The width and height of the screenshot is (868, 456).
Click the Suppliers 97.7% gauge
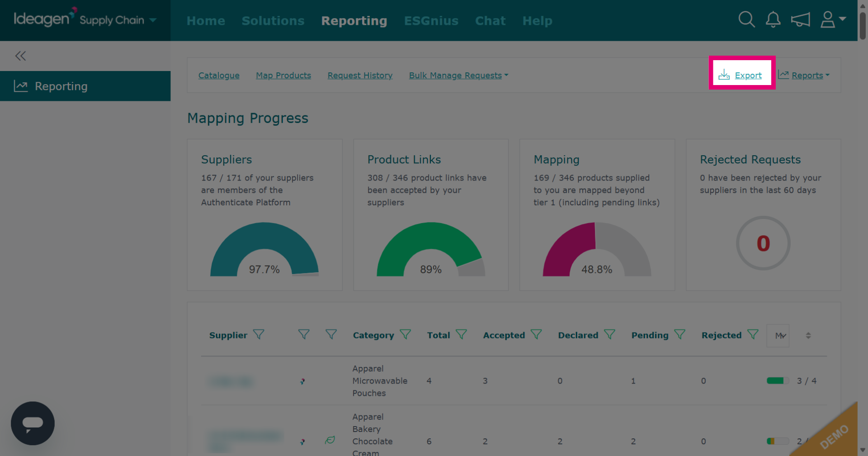pyautogui.click(x=264, y=249)
